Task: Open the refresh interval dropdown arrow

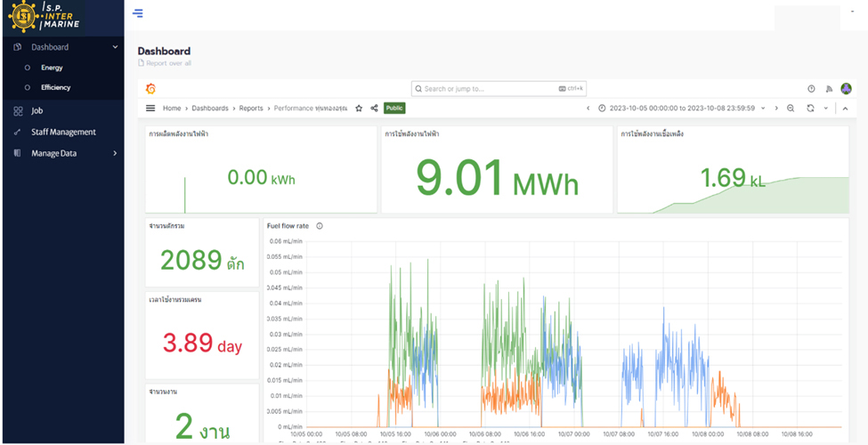Action: (825, 109)
